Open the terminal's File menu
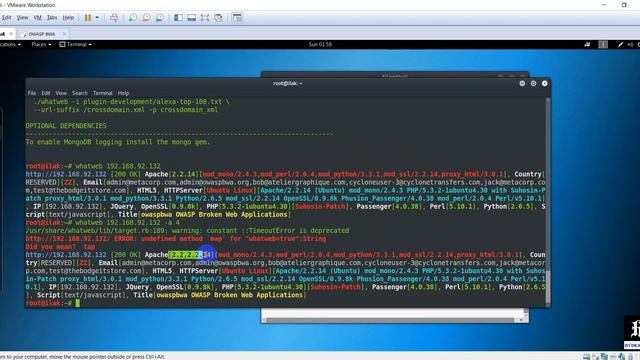 (32, 93)
